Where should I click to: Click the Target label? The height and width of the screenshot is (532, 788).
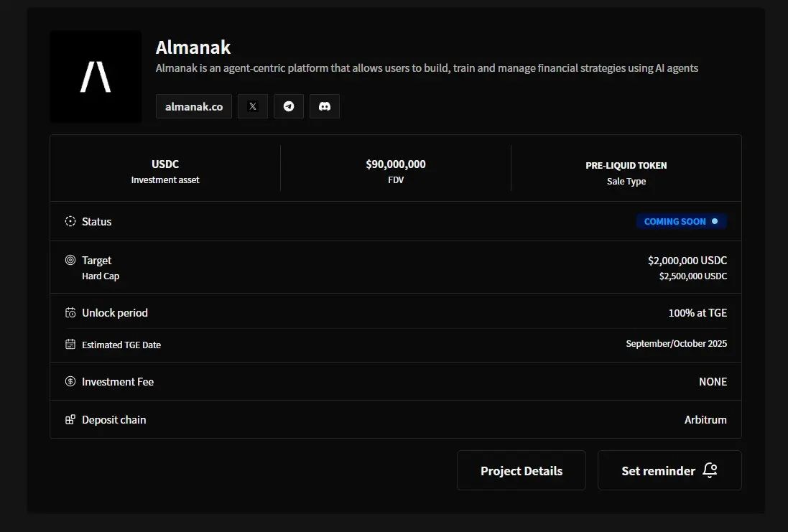(96, 260)
